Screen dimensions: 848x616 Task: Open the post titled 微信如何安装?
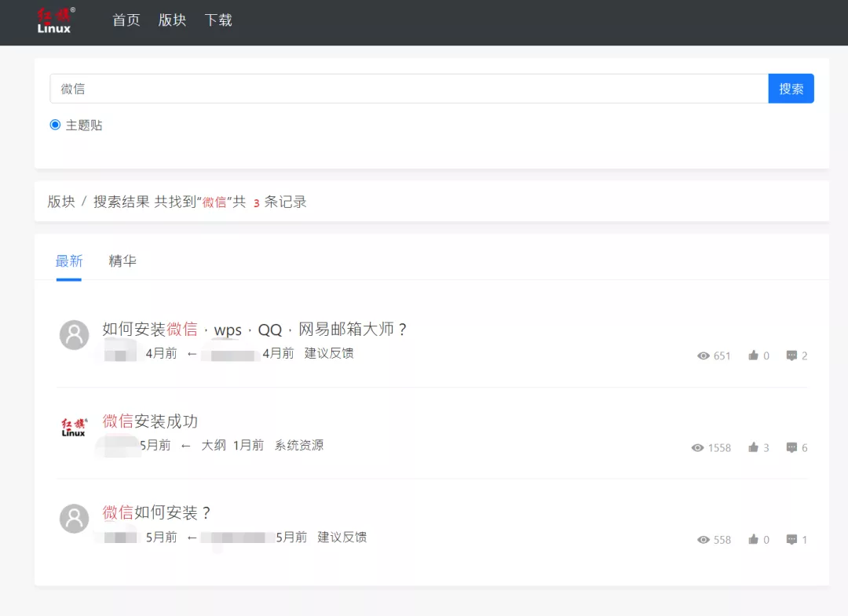coord(156,512)
